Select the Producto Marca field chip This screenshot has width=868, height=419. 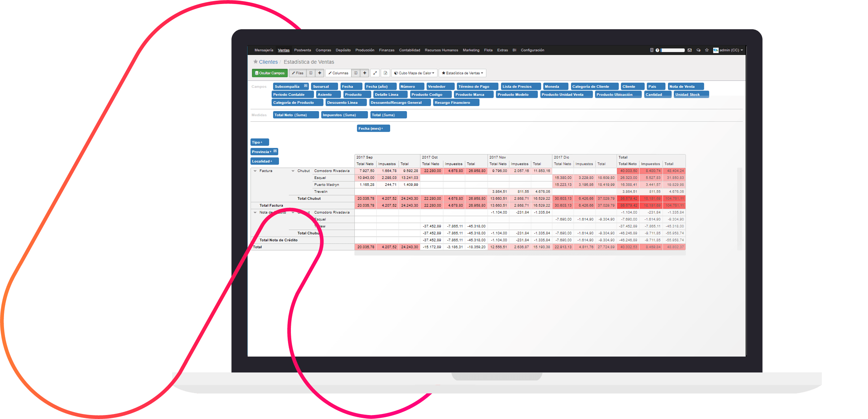tap(474, 95)
